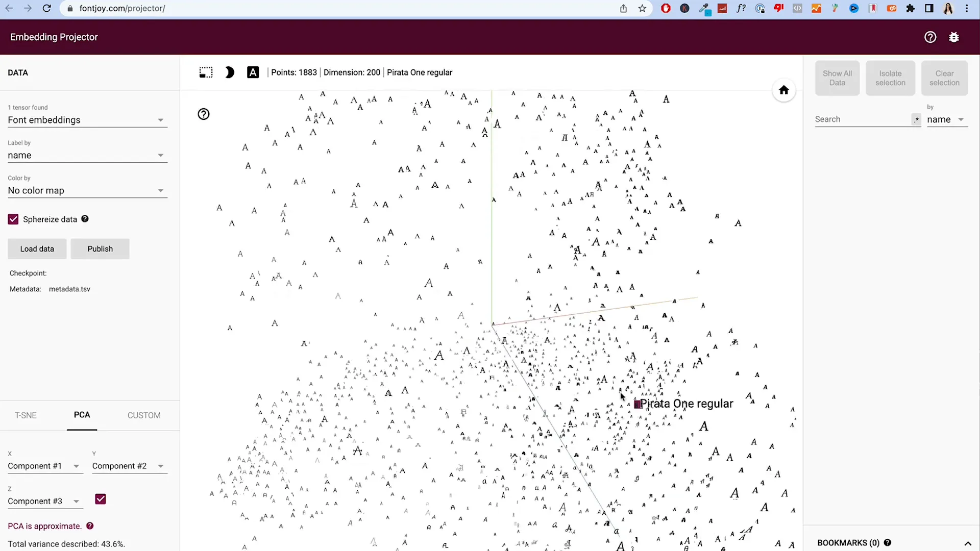The image size is (980, 551).
Task: Click the browser address bar URL
Action: (x=122, y=8)
